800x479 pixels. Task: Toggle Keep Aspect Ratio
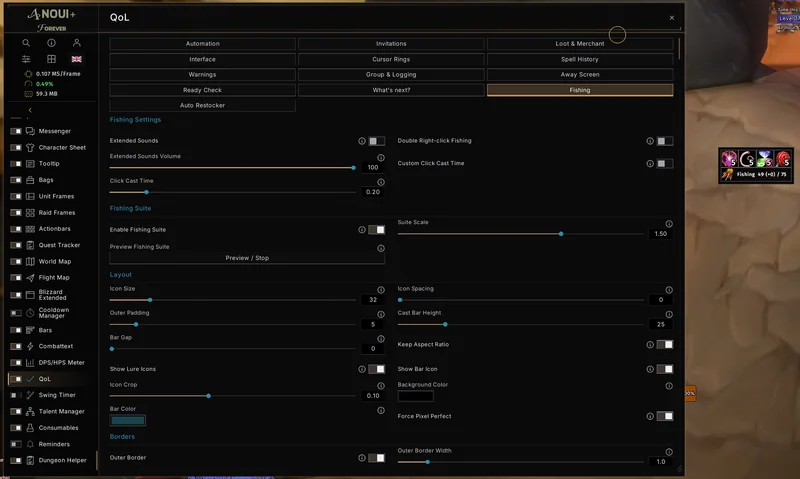[664, 345]
